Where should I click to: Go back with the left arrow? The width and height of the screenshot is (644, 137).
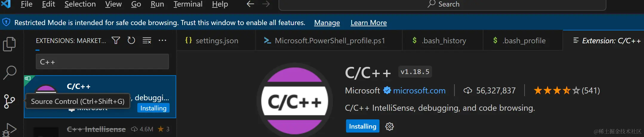pos(250,4)
